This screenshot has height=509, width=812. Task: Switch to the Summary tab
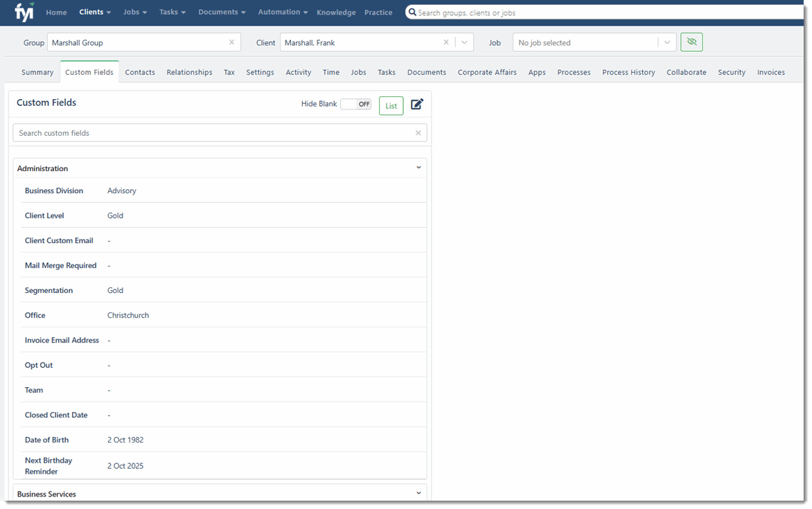coord(37,73)
